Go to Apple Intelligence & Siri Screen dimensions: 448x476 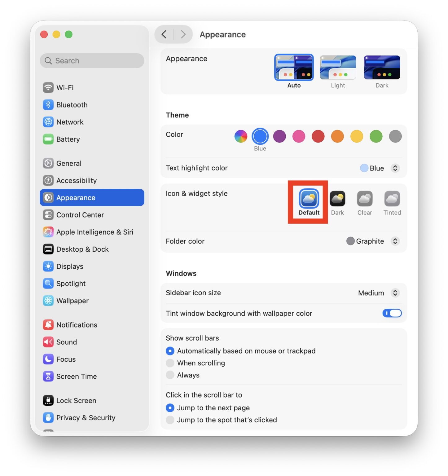click(x=94, y=232)
